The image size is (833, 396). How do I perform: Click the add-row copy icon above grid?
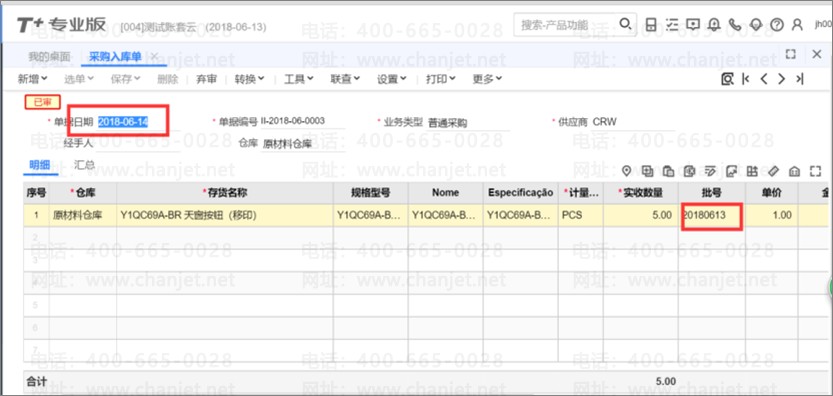pos(648,171)
